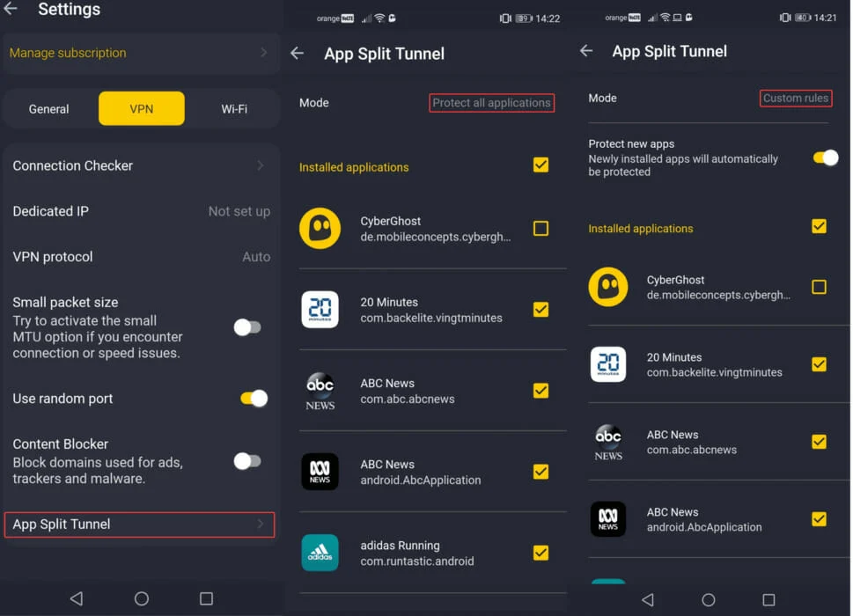Viewport: 853px width, 616px height.
Task: Tap the back arrow on App Split Tunnel
Action: click(x=297, y=53)
